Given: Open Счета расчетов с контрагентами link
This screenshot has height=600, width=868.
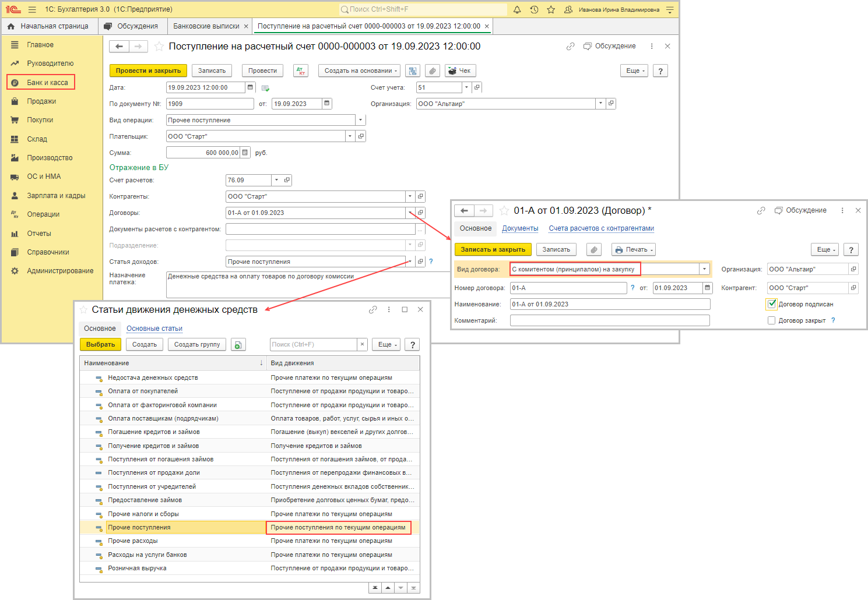Looking at the screenshot, I should click(601, 228).
